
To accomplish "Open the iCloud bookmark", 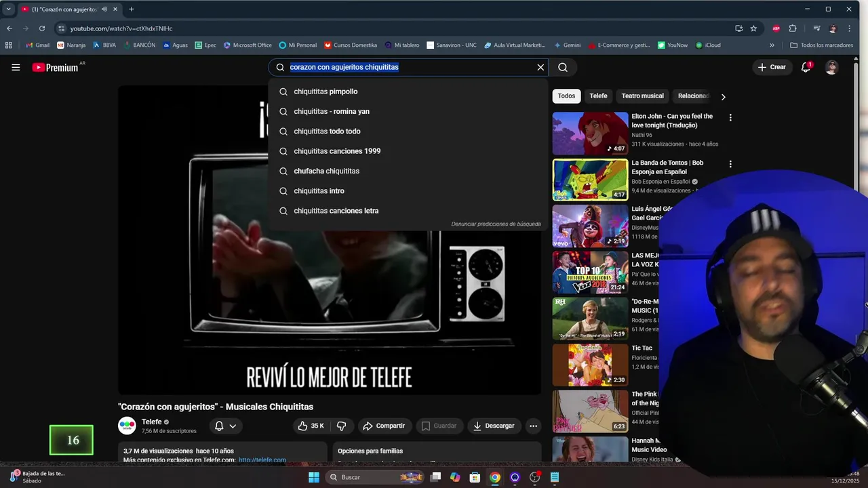I will pyautogui.click(x=708, y=45).
